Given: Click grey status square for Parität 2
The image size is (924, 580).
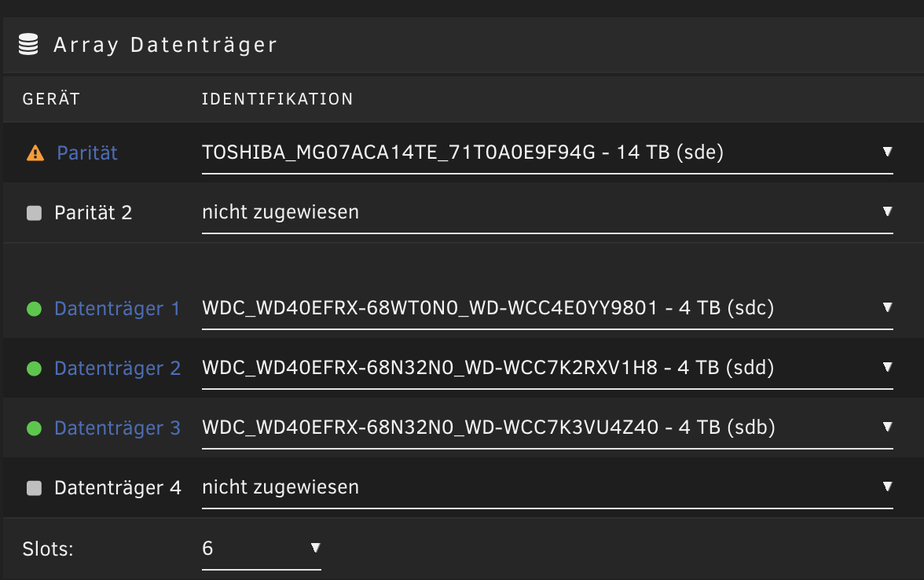Looking at the screenshot, I should click(35, 213).
